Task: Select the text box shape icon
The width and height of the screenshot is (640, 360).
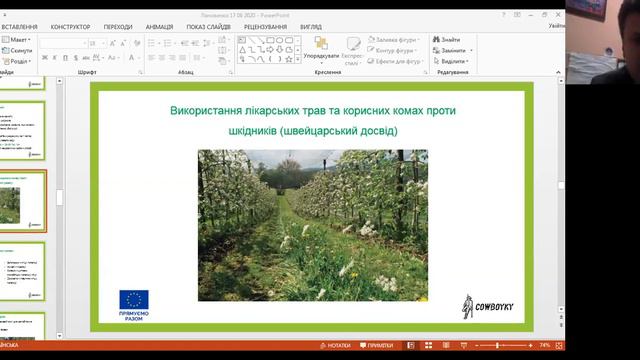Action: [242, 40]
